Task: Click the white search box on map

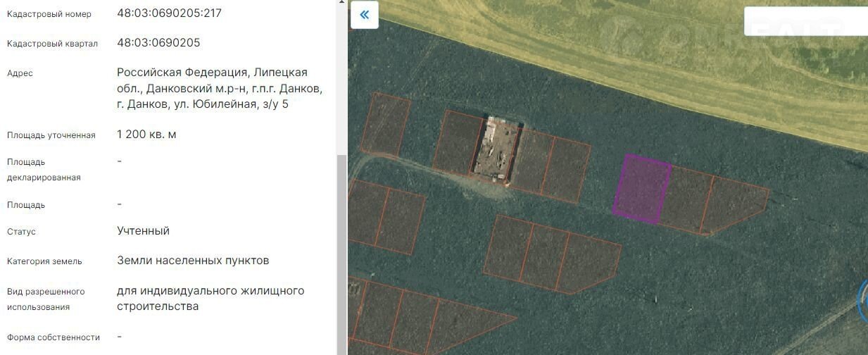Action: pos(805,21)
